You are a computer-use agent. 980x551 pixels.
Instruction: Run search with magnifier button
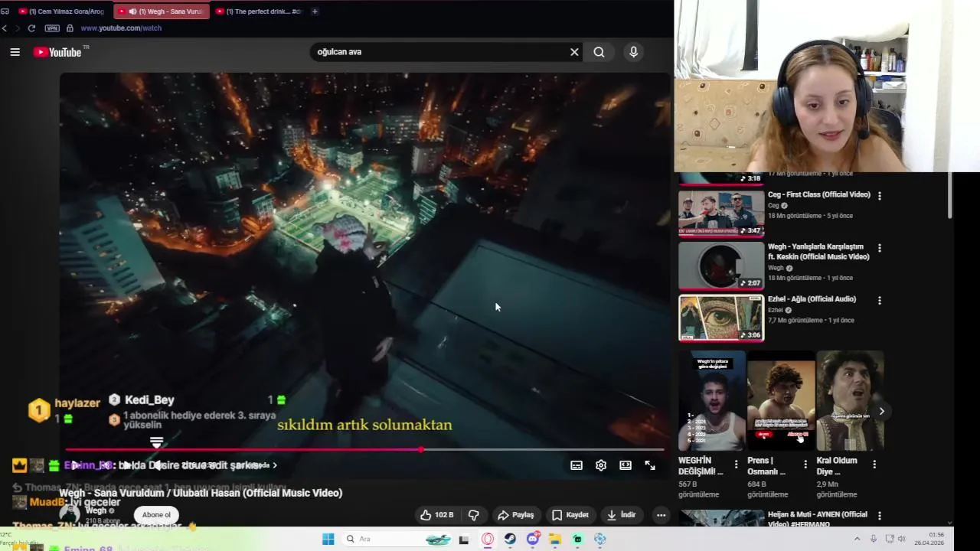tap(599, 52)
